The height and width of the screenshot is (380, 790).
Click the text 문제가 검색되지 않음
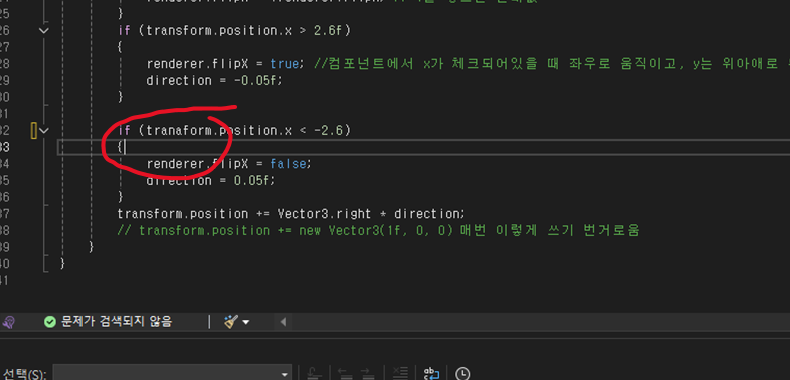coord(116,322)
